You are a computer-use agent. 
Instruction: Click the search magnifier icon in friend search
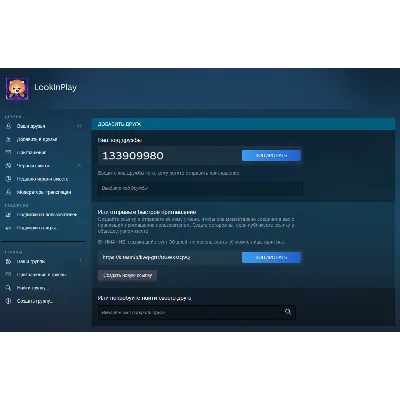(x=288, y=312)
